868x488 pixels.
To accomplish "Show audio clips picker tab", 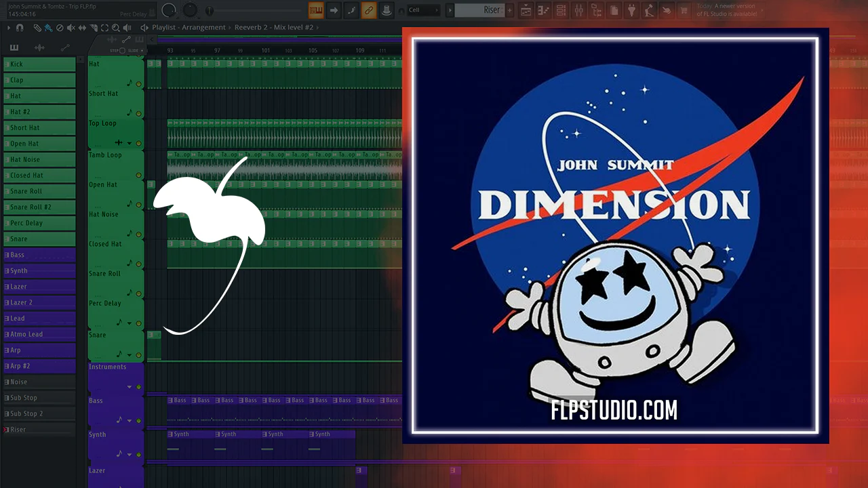I will pos(39,47).
